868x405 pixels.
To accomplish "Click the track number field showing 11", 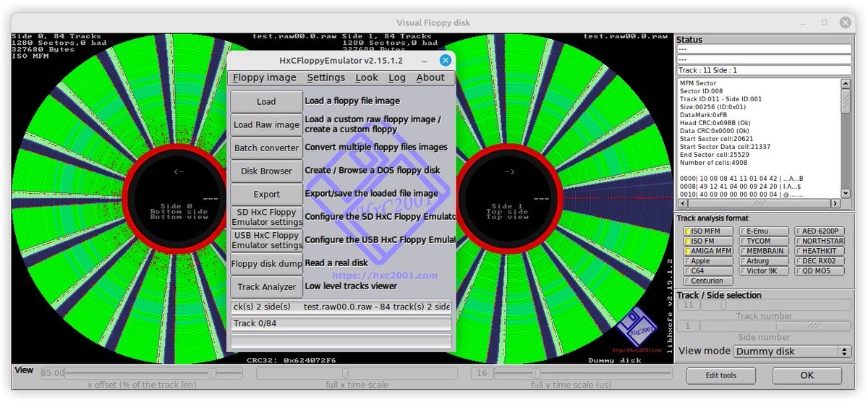I will pos(689,305).
